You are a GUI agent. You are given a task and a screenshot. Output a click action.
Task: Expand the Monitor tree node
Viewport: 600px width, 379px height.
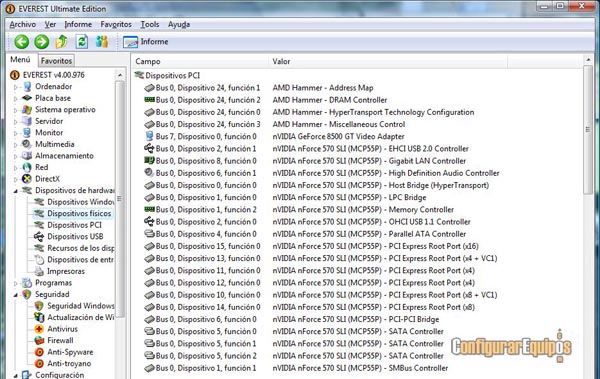[16, 133]
